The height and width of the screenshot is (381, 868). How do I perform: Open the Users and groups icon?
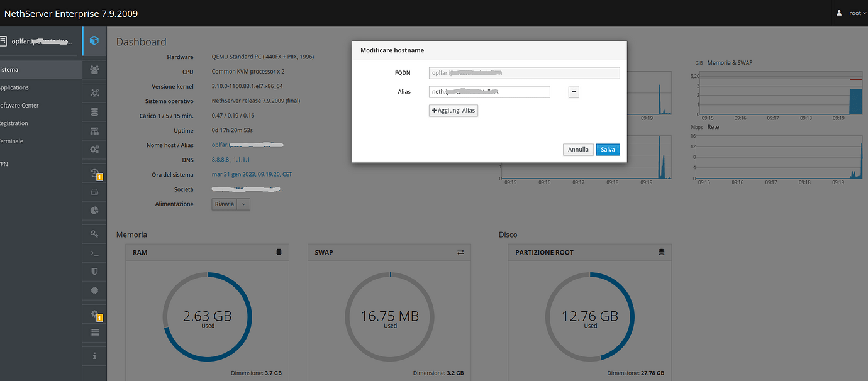[94, 69]
